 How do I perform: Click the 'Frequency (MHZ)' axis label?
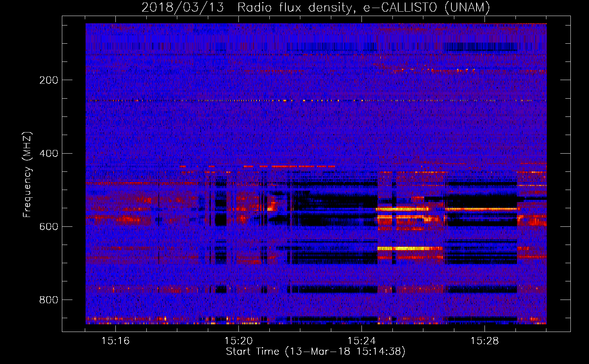coord(27,174)
